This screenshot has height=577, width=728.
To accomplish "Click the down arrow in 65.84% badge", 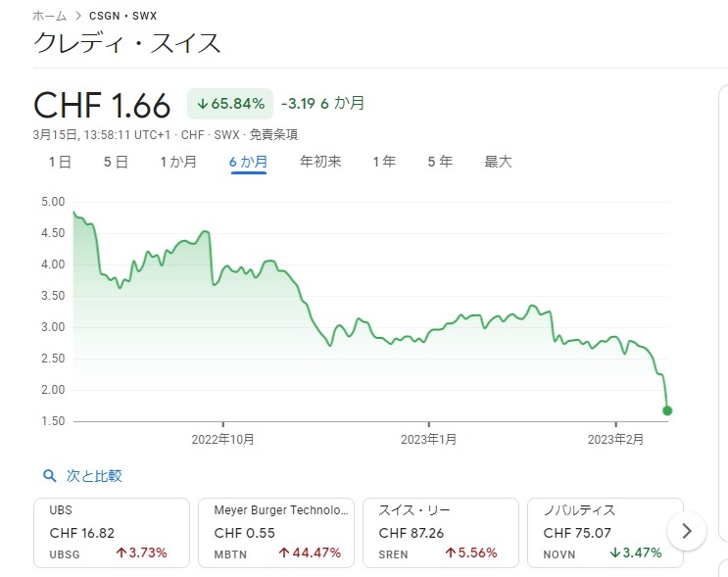I will [x=202, y=104].
